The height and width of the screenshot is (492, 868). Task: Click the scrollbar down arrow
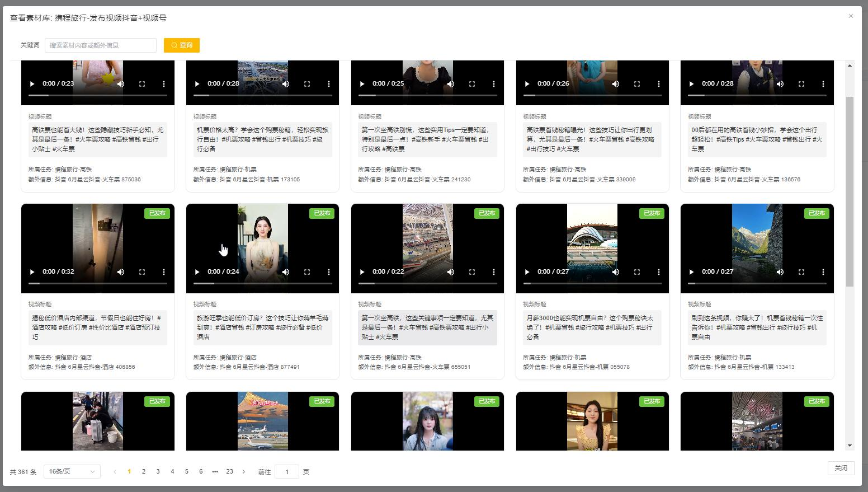(850, 446)
